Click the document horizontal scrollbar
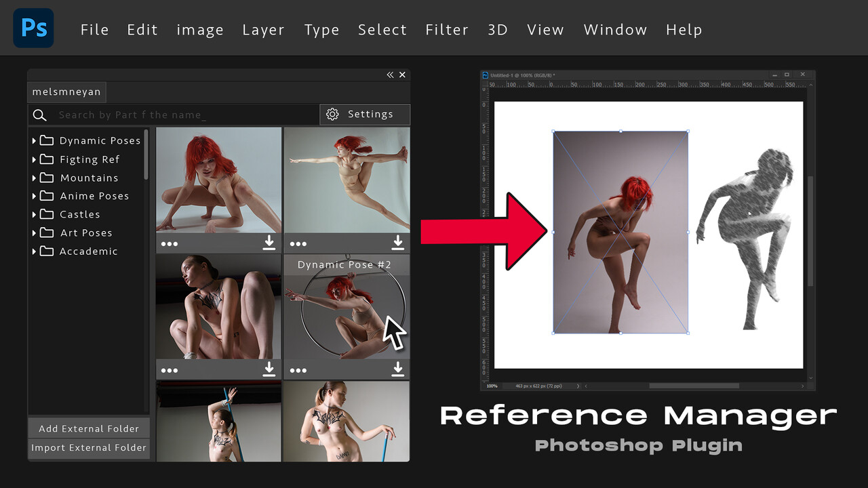Viewport: 868px width, 488px height. click(x=694, y=386)
